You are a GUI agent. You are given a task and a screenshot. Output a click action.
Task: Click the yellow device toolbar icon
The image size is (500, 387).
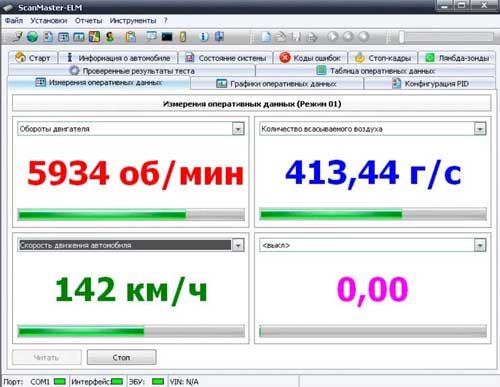coord(183,37)
